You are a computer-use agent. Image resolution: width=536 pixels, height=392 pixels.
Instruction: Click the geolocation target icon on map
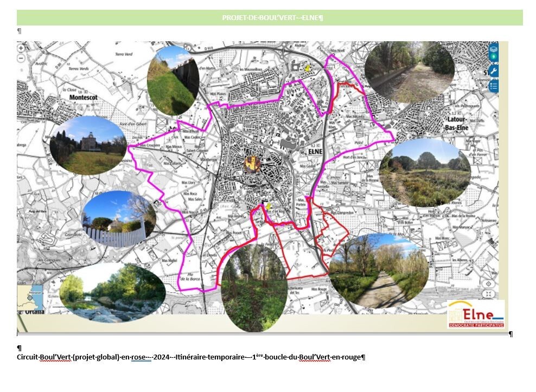coord(488,284)
